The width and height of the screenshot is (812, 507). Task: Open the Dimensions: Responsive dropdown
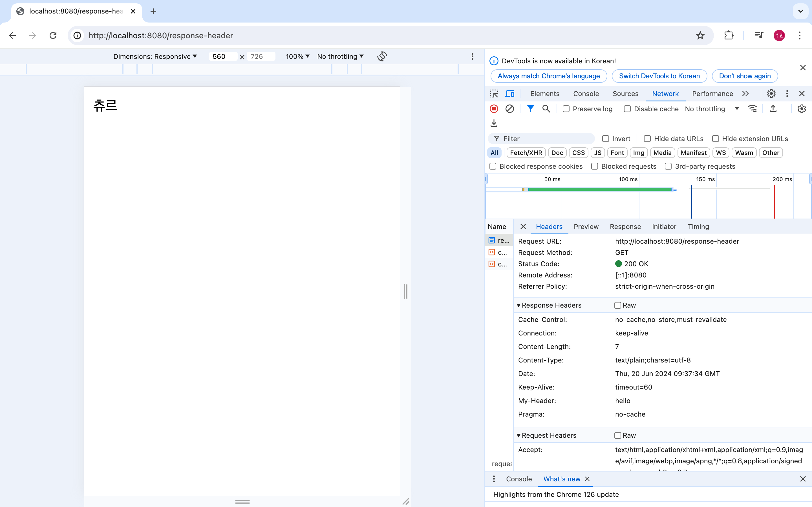pos(155,56)
